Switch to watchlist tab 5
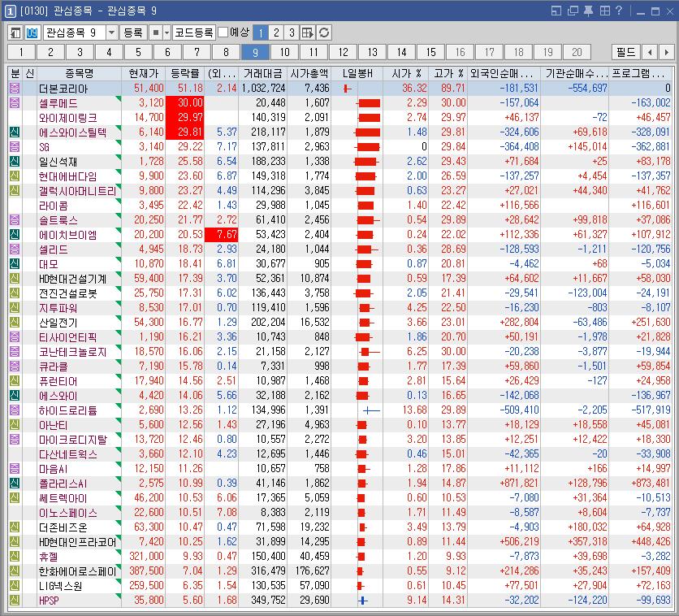Viewport: 679px width, 616px height. 139,52
